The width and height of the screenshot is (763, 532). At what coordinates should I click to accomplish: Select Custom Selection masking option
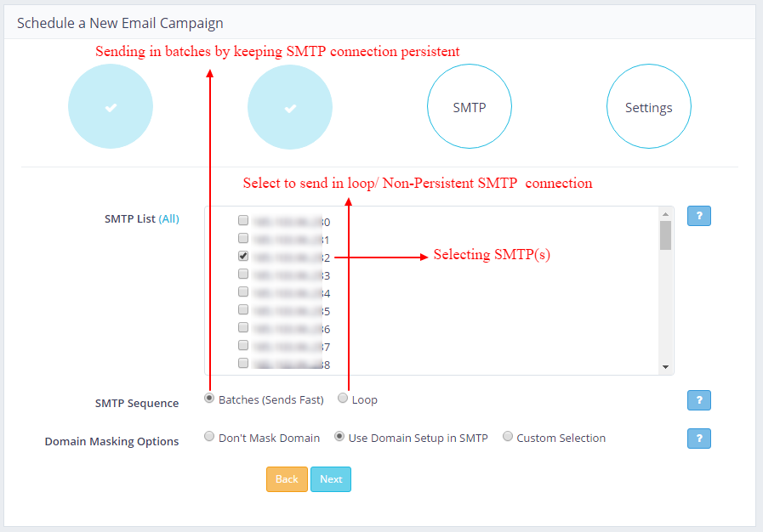tap(508, 437)
